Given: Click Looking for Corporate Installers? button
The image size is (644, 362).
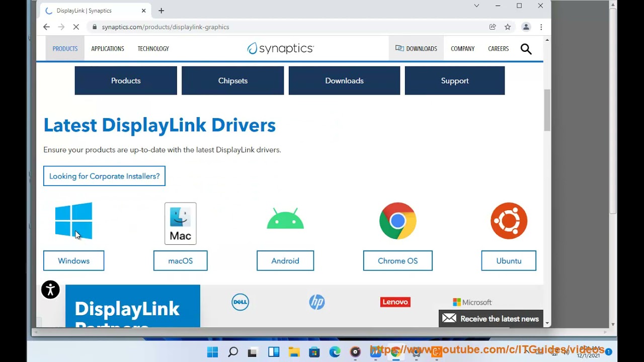Looking at the screenshot, I should tap(104, 176).
